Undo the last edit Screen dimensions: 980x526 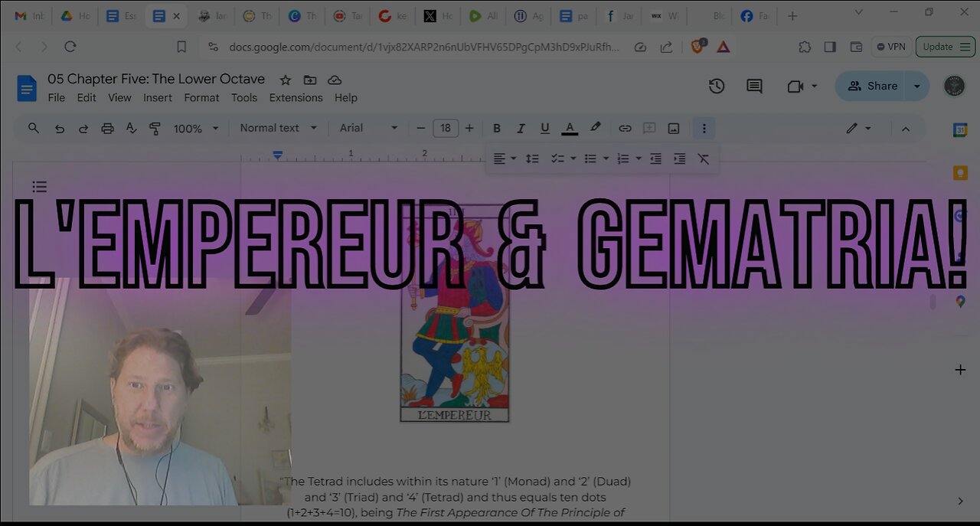tap(59, 129)
